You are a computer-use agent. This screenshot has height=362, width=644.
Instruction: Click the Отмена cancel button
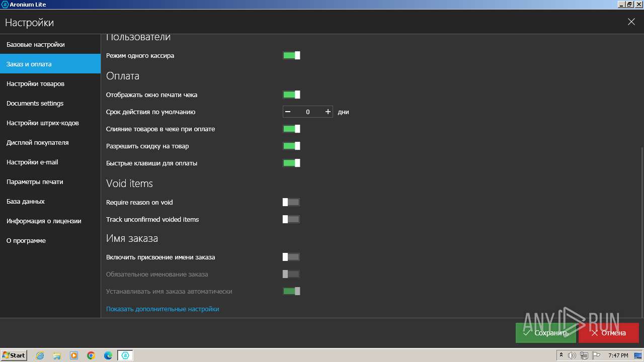click(608, 333)
